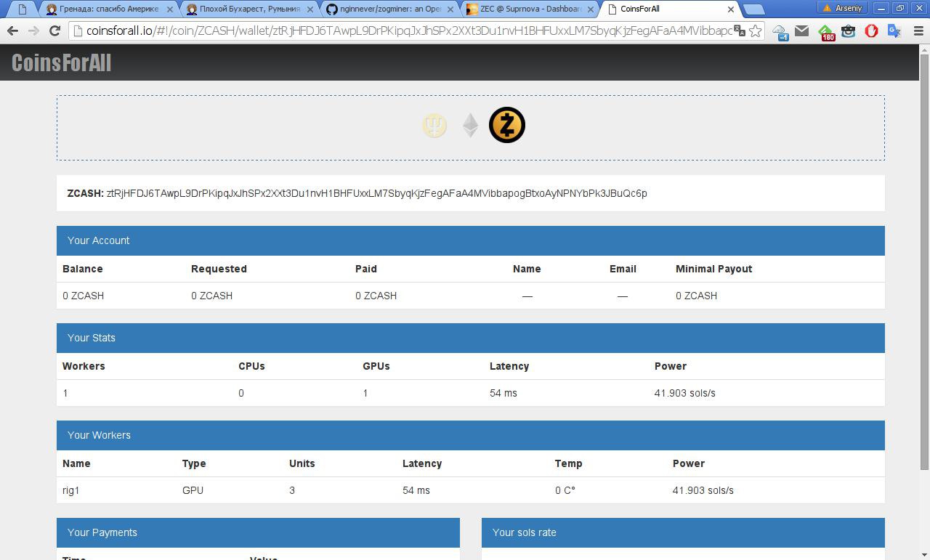
Task: Click the GPUs column header
Action: [x=376, y=366]
